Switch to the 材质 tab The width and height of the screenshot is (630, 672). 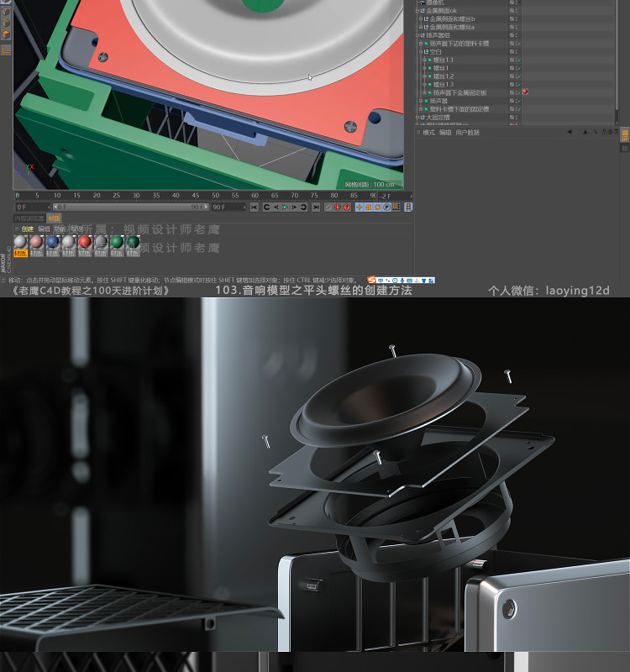point(55,218)
